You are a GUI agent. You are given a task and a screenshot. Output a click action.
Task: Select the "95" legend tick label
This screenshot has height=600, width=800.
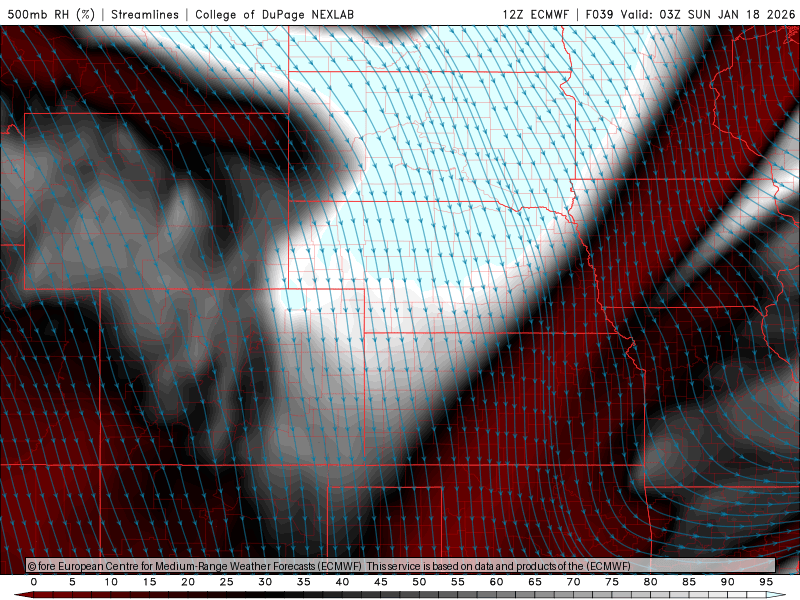click(x=766, y=582)
